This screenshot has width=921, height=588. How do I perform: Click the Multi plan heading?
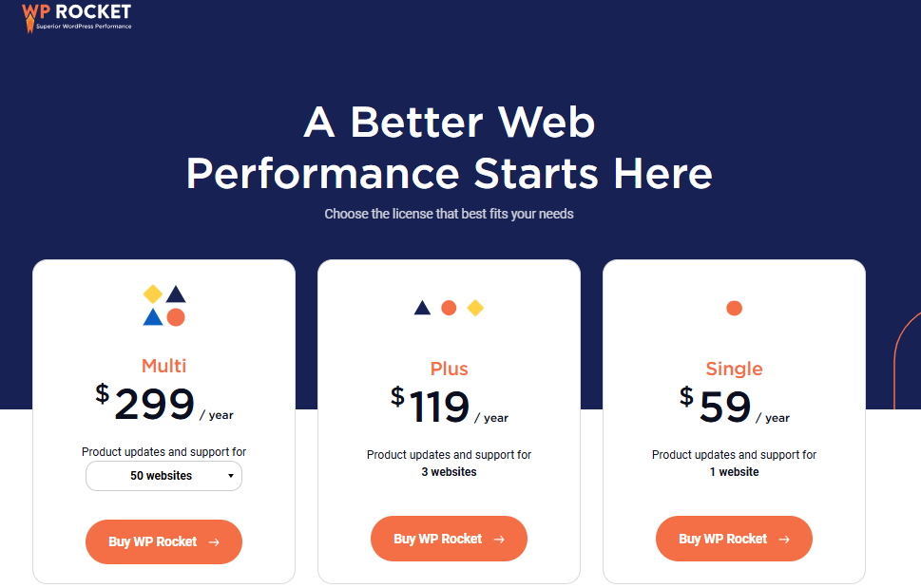point(163,365)
